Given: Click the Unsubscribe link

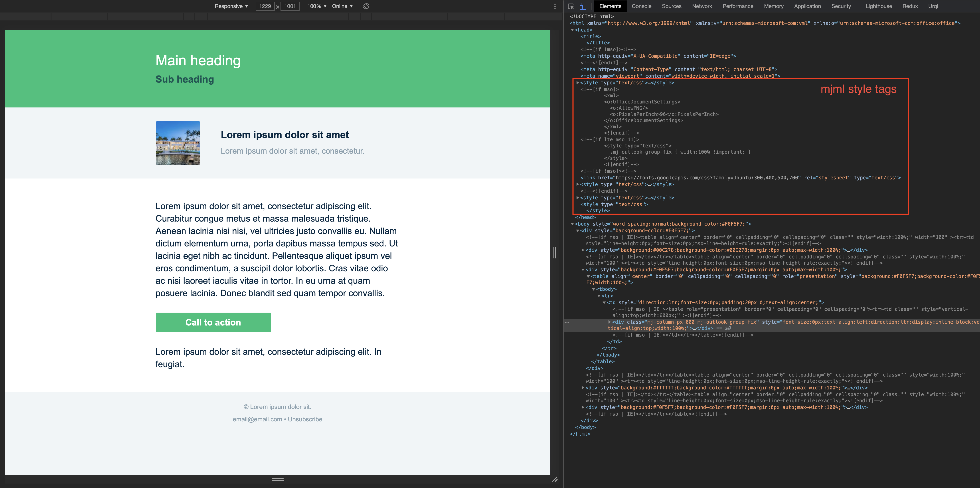Looking at the screenshot, I should tap(305, 419).
